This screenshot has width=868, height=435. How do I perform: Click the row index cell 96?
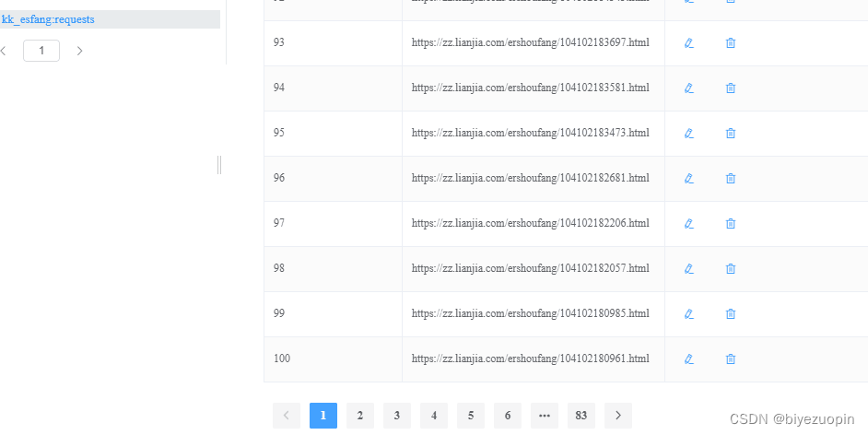click(x=334, y=179)
